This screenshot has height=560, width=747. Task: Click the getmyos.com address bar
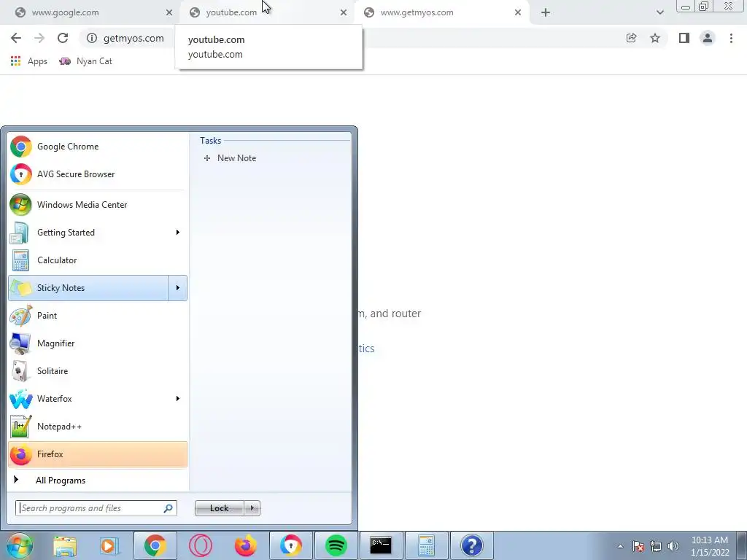133,38
